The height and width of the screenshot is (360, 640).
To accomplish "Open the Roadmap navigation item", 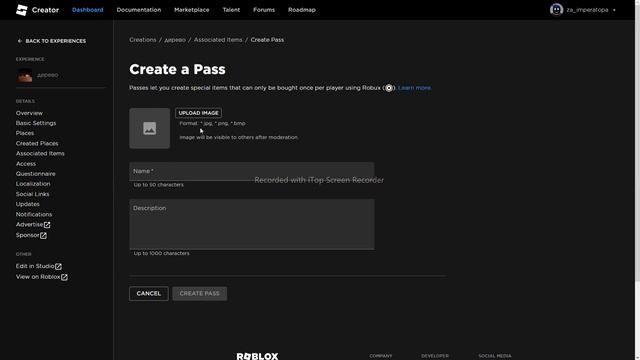I will (x=302, y=10).
